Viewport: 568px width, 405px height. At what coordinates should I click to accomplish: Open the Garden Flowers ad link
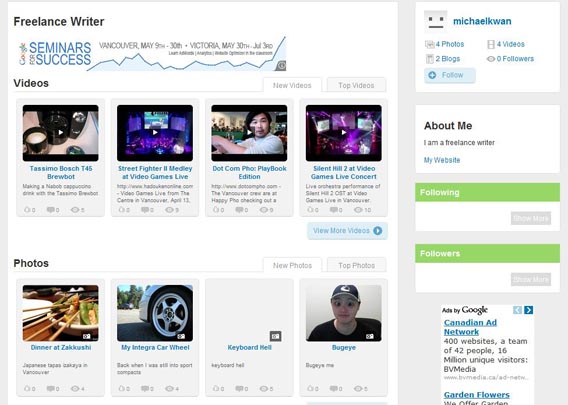tap(477, 395)
